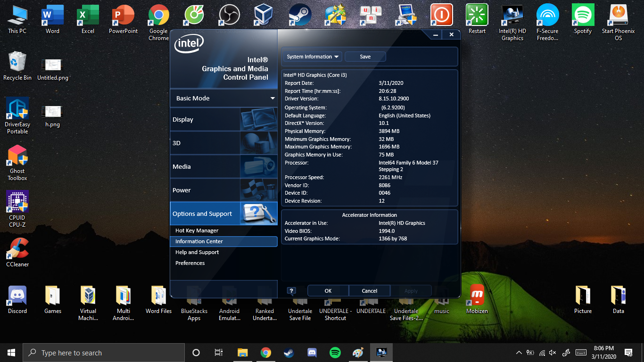Open the Display settings category

[224, 120]
